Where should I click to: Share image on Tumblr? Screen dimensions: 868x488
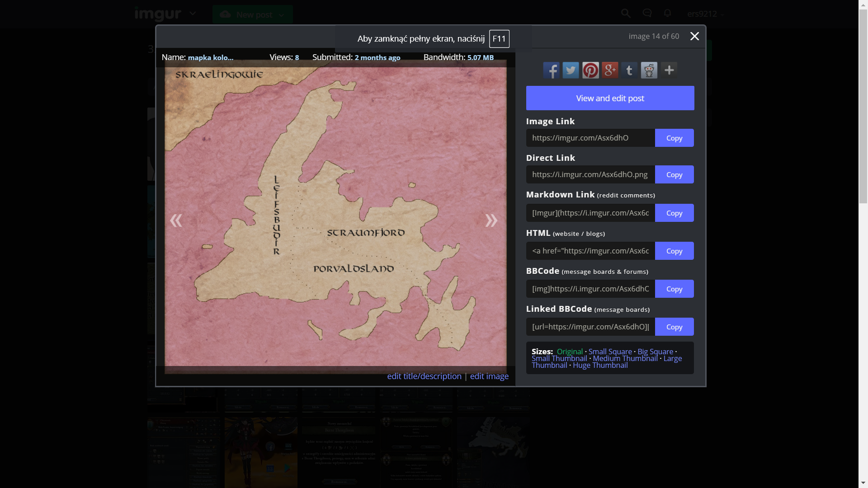629,70
